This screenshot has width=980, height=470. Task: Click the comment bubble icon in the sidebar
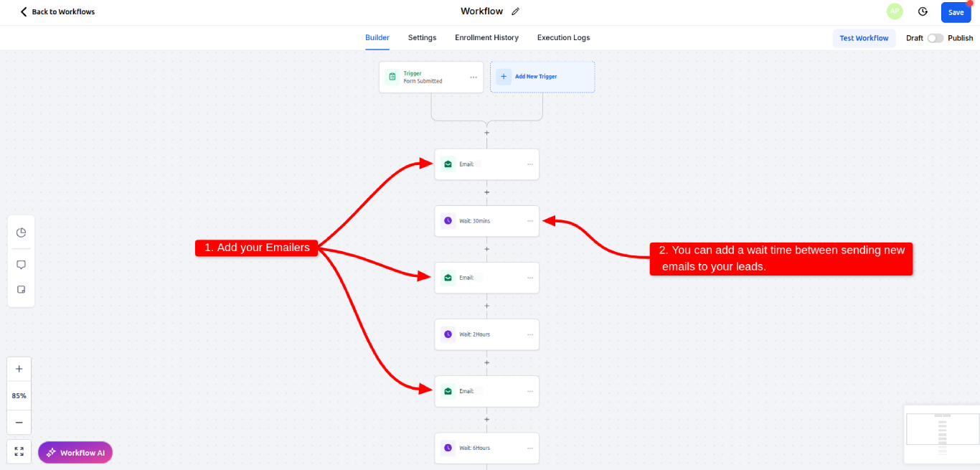pyautogui.click(x=21, y=265)
